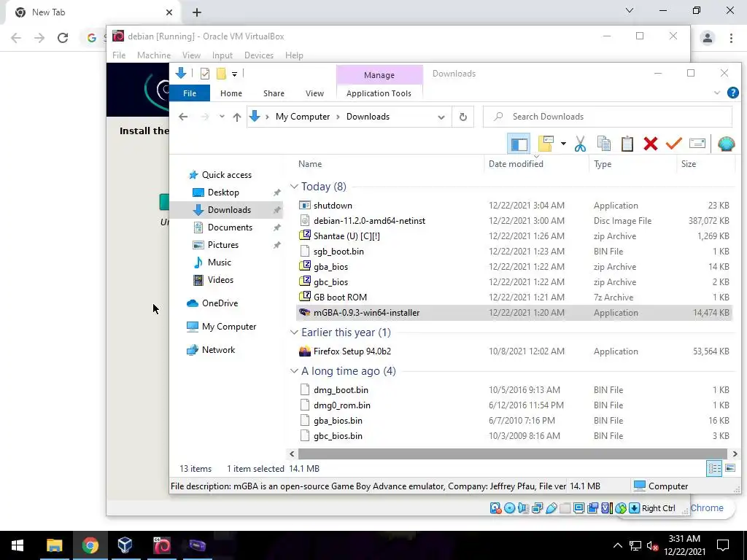Click the Copy documents icon
The image size is (747, 560).
(603, 144)
